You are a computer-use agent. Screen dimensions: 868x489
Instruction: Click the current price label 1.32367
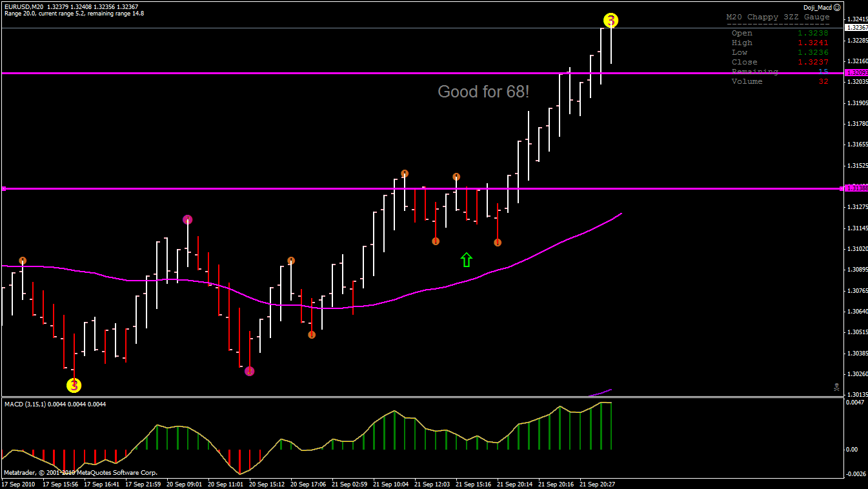[855, 28]
